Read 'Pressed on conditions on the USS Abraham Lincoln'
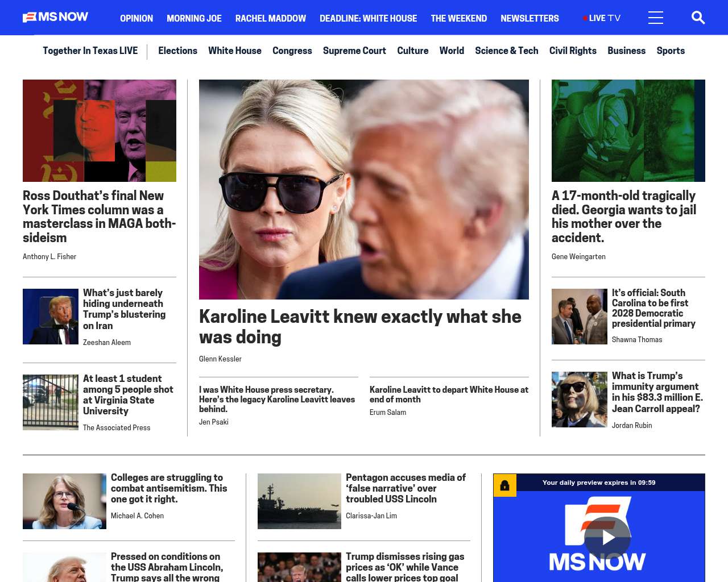 pyautogui.click(x=167, y=567)
